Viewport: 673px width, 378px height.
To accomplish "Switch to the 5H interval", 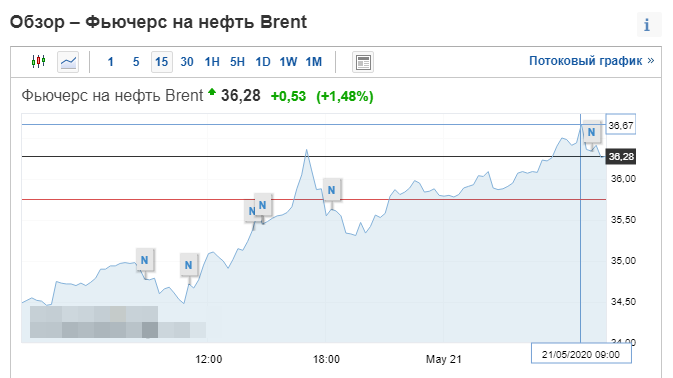I will coord(237,62).
